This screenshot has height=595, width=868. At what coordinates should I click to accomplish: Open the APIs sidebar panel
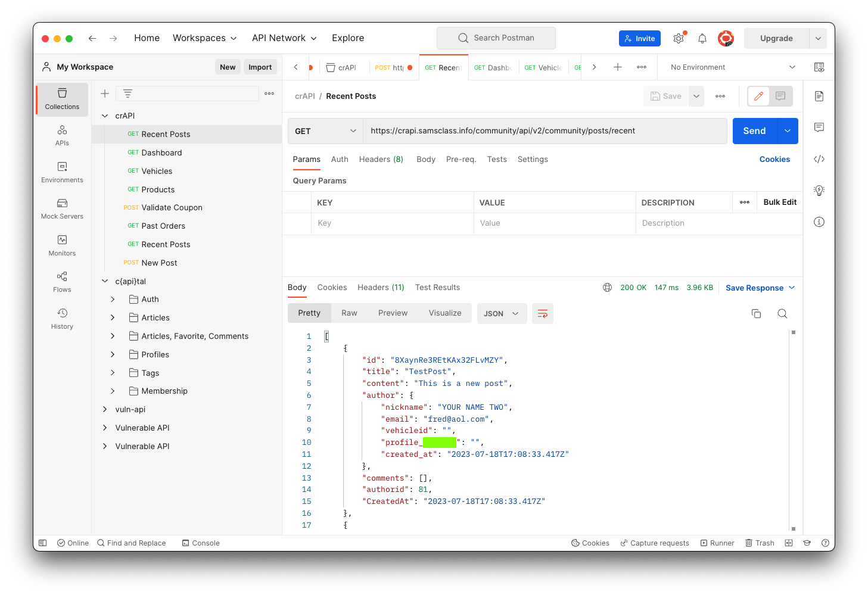62,135
